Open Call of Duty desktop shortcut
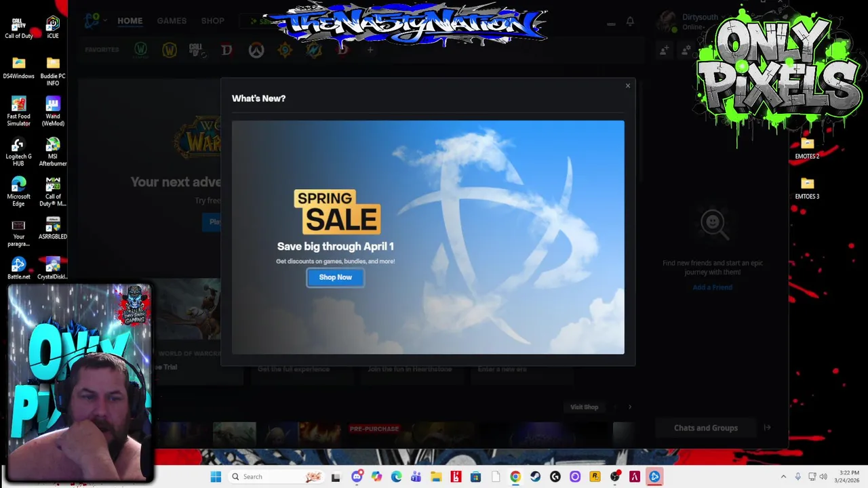Viewport: 868px width, 488px height. tap(18, 28)
